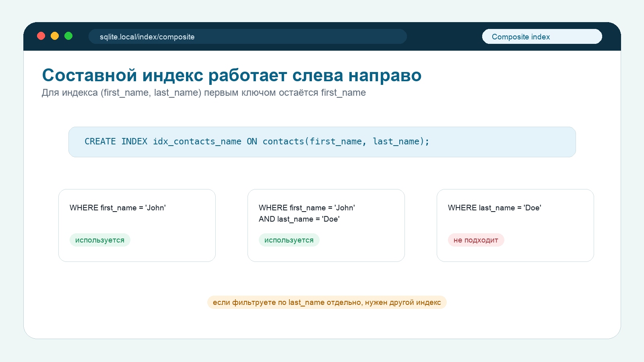644x362 pixels.
Task: Focus the sqlite.local/index/composite address bar
Action: point(248,36)
